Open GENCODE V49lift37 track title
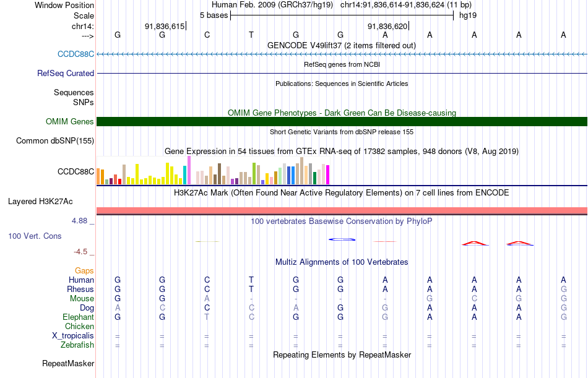This screenshot has height=378, width=588. click(x=341, y=45)
